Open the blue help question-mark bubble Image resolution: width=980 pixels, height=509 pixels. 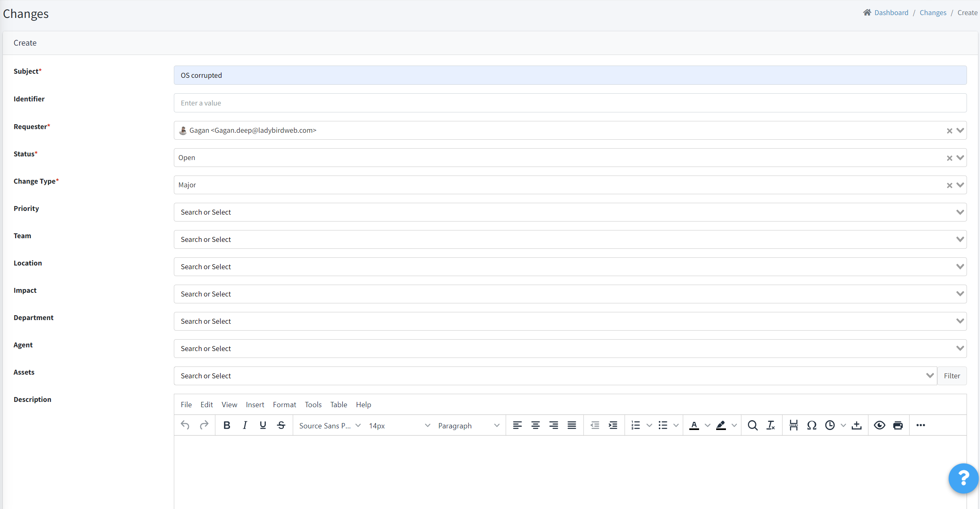[963, 478]
